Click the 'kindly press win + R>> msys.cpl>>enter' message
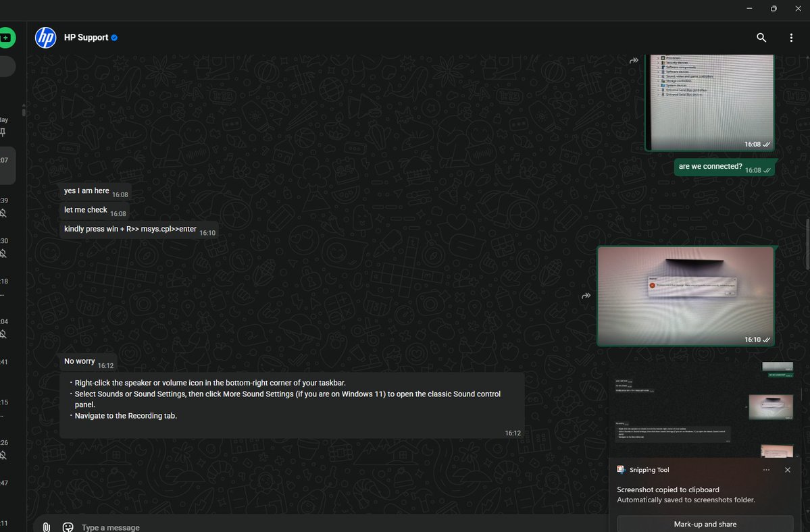The width and height of the screenshot is (810, 532). [x=139, y=230]
